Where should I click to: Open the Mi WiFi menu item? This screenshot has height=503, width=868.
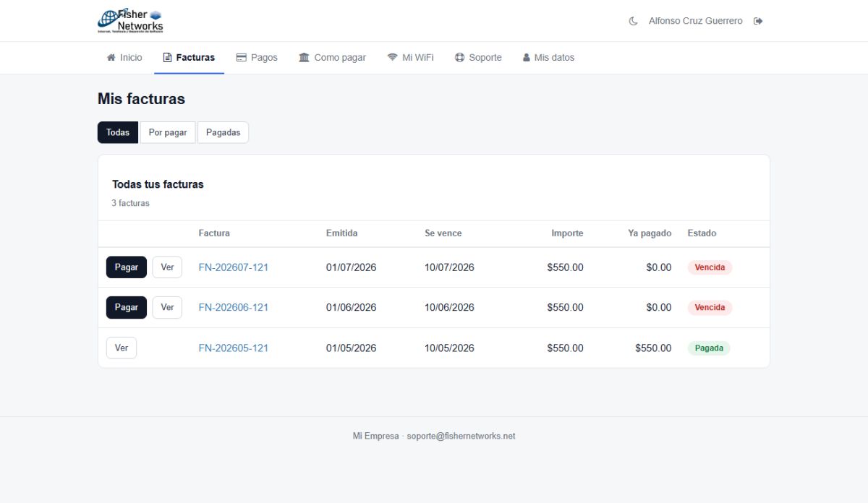pos(410,58)
